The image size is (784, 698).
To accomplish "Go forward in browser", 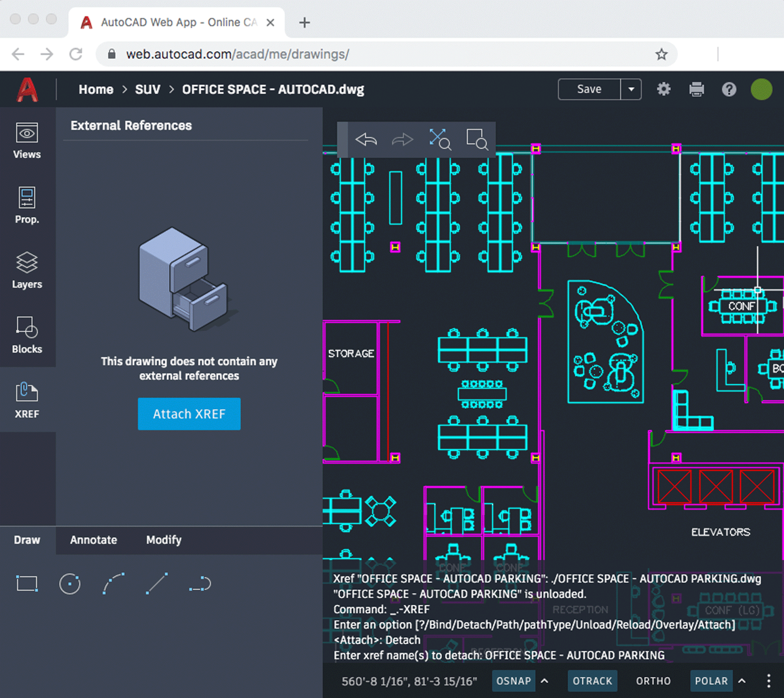I will [x=47, y=54].
